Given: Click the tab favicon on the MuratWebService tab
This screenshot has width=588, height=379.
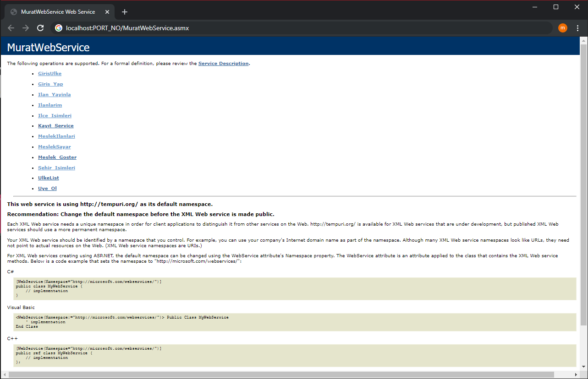Looking at the screenshot, I should (x=13, y=11).
